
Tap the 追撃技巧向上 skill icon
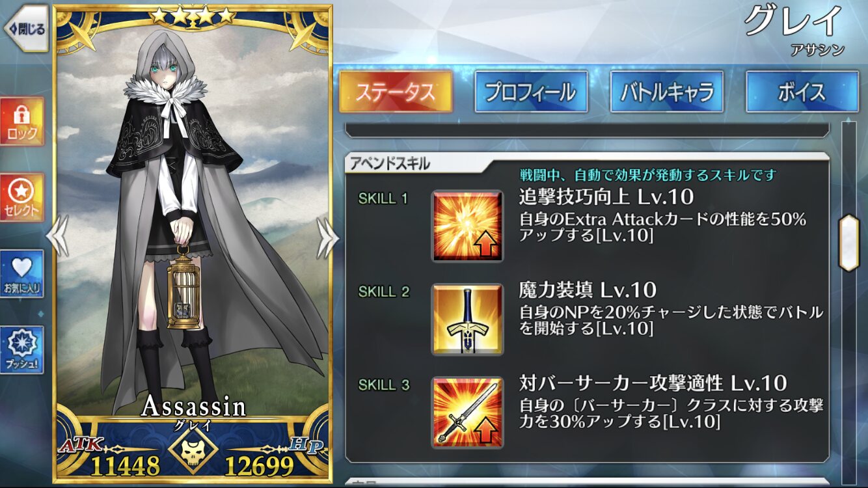467,226
